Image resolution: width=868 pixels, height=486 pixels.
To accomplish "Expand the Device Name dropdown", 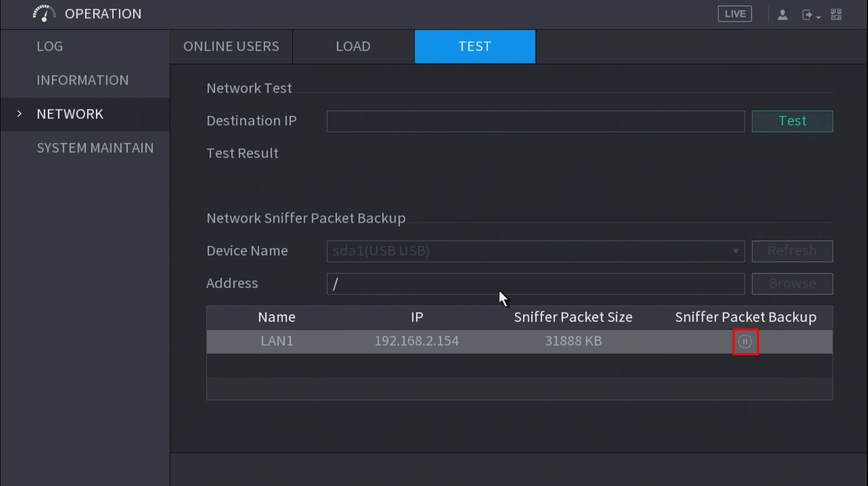I will tap(735, 251).
